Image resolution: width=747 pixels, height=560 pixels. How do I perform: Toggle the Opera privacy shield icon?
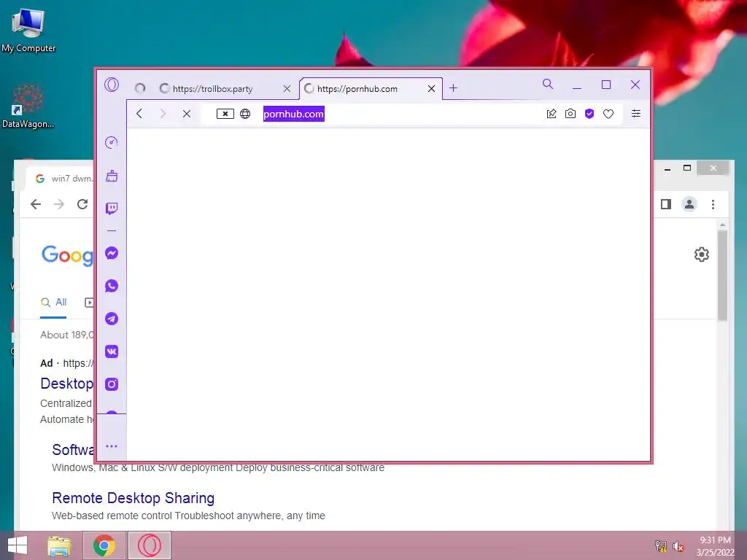click(589, 114)
